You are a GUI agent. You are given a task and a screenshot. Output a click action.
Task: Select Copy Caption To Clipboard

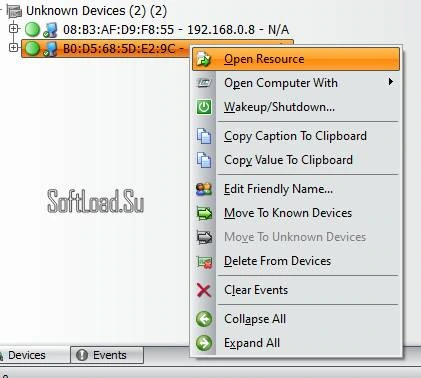(x=296, y=136)
